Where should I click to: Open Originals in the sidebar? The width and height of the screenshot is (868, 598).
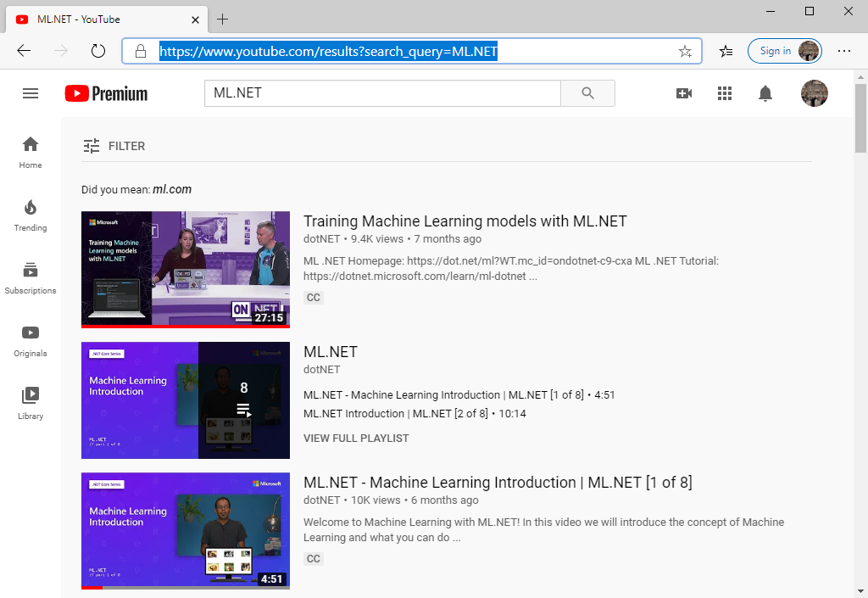[31, 342]
